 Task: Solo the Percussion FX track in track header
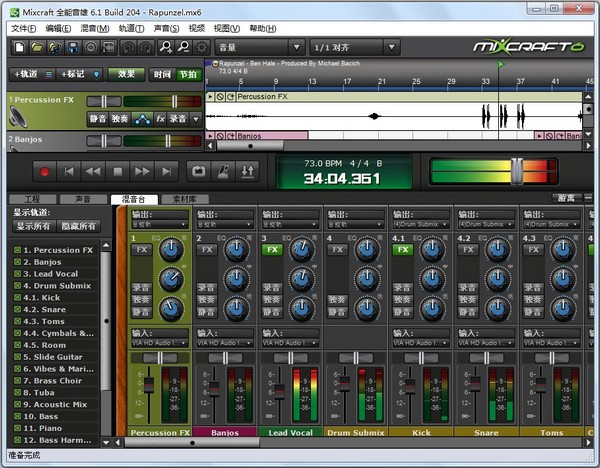click(x=120, y=119)
